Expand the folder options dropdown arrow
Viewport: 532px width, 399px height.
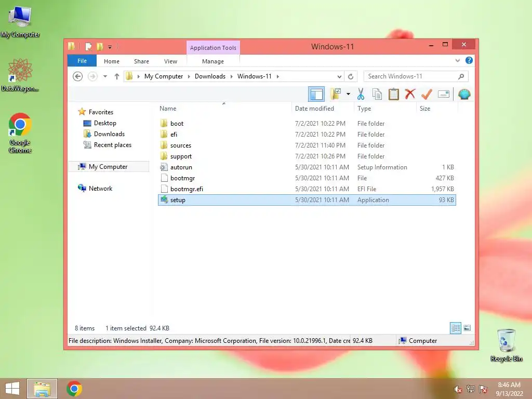(348, 94)
